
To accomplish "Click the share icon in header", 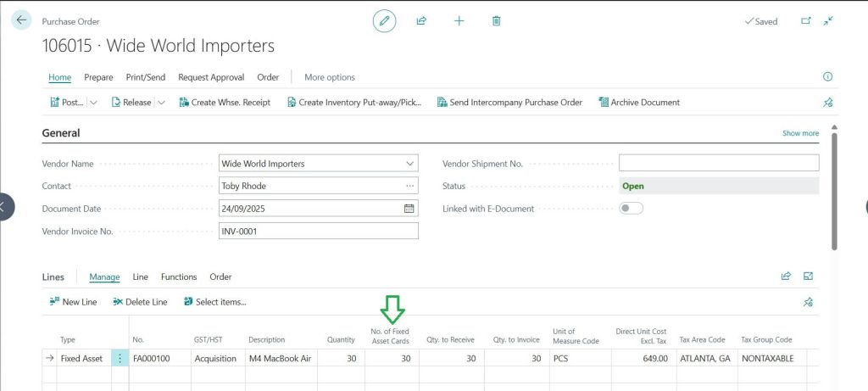I will tap(421, 21).
